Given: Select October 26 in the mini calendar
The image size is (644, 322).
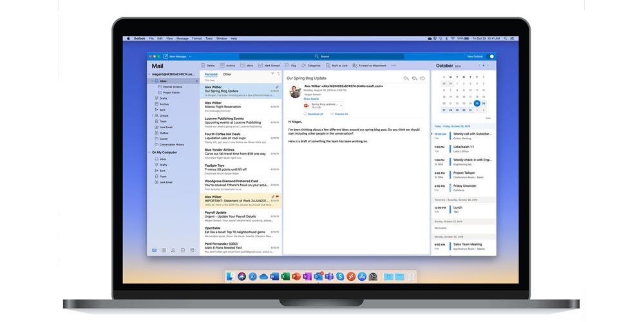Looking at the screenshot, I should point(484,104).
